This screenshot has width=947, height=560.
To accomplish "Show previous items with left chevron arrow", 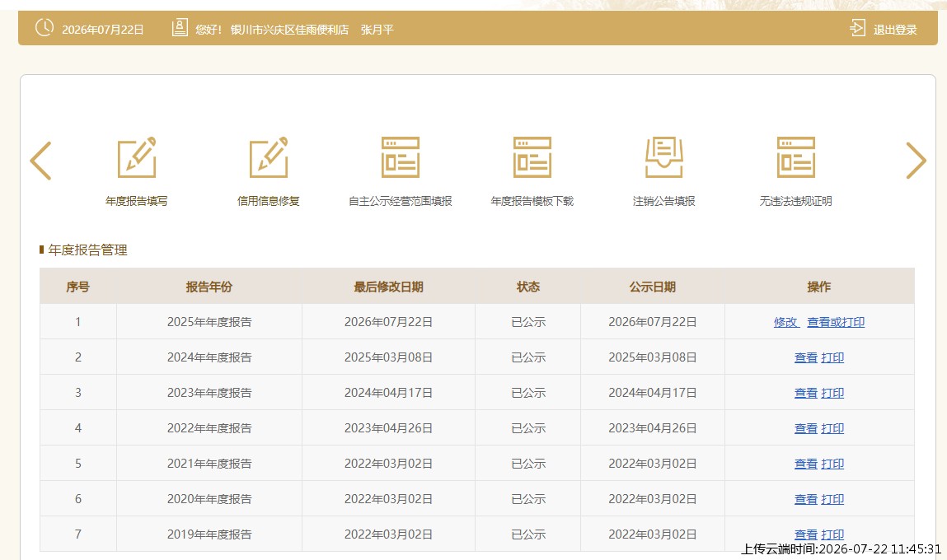I will pyautogui.click(x=40, y=161).
